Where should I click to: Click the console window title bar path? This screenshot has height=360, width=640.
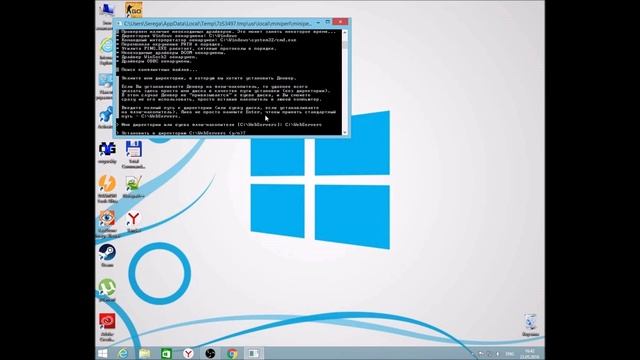(x=218, y=24)
